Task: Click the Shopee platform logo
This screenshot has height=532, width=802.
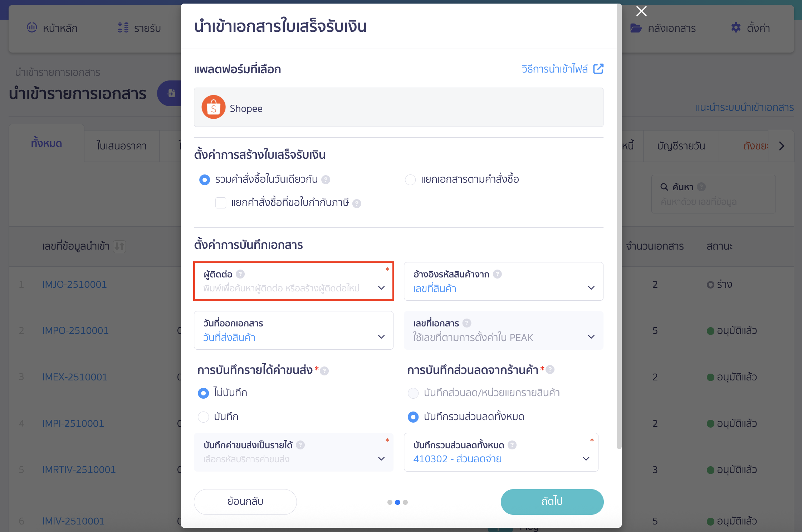Action: coord(213,107)
